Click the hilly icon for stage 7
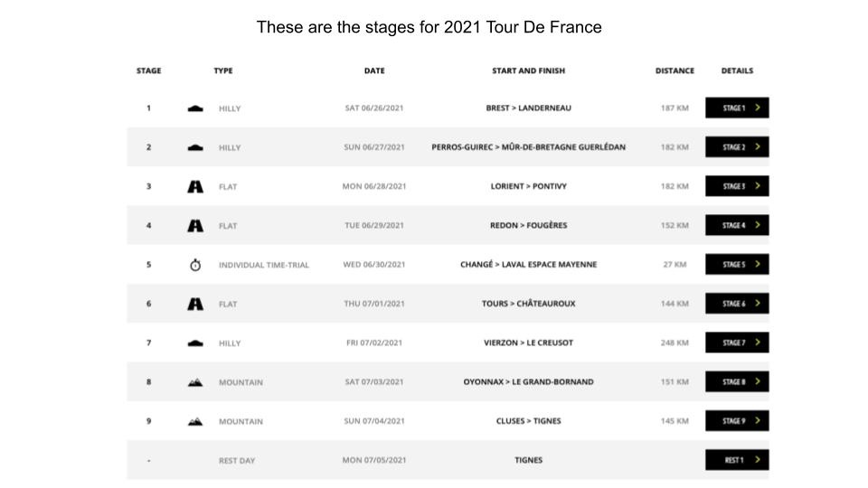Screen dimensions: 868x488 tap(195, 343)
